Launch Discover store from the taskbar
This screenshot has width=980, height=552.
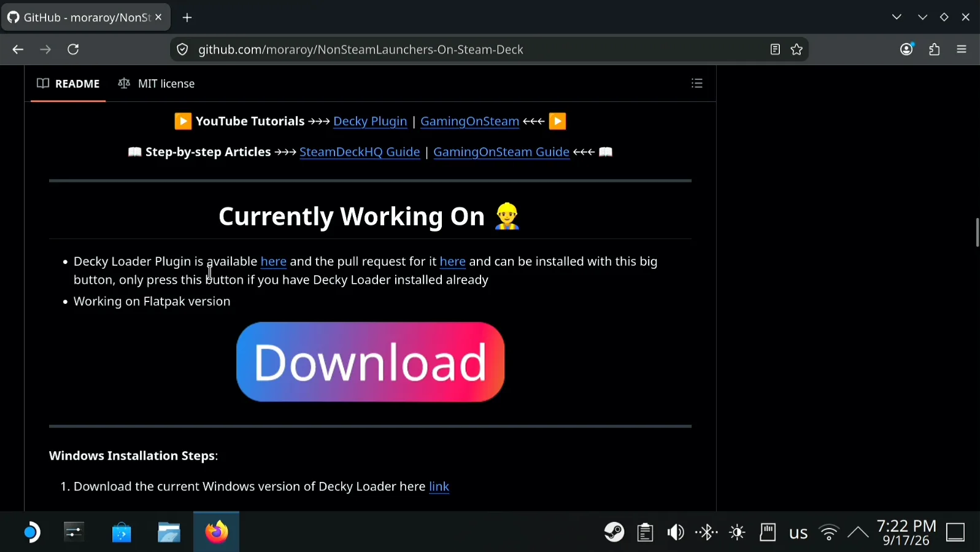(122, 532)
